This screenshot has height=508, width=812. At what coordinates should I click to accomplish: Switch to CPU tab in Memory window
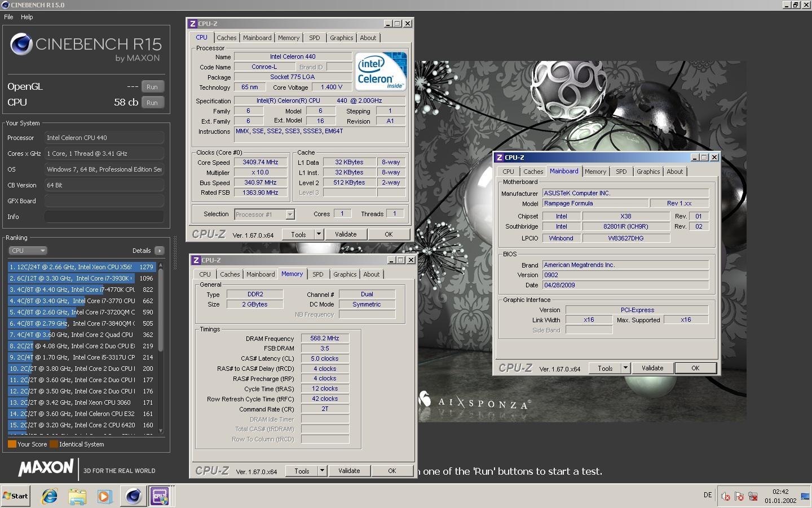205,274
